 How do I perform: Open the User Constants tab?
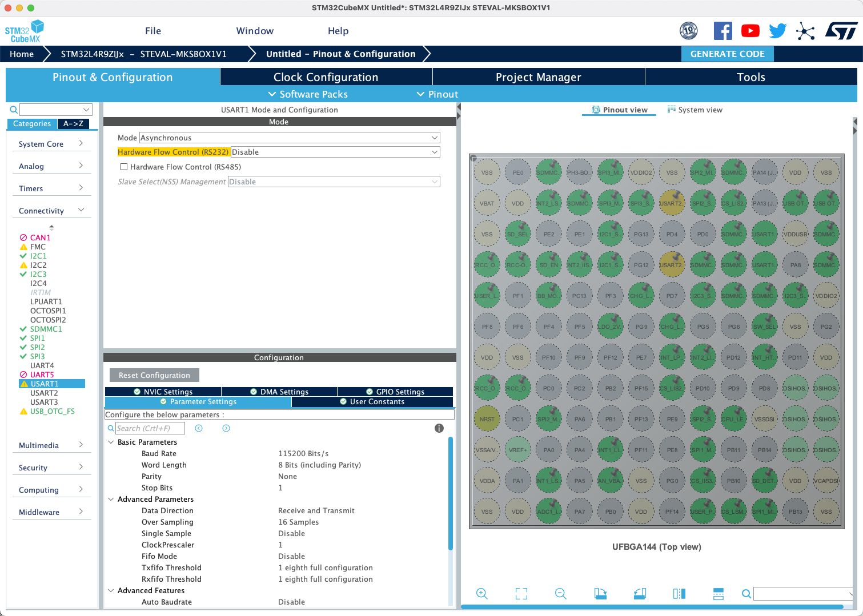[372, 402]
